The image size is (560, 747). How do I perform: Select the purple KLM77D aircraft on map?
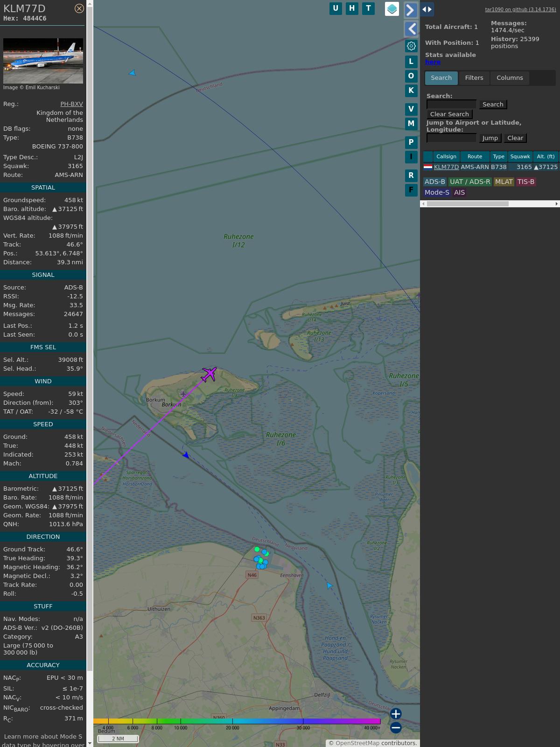(x=209, y=374)
